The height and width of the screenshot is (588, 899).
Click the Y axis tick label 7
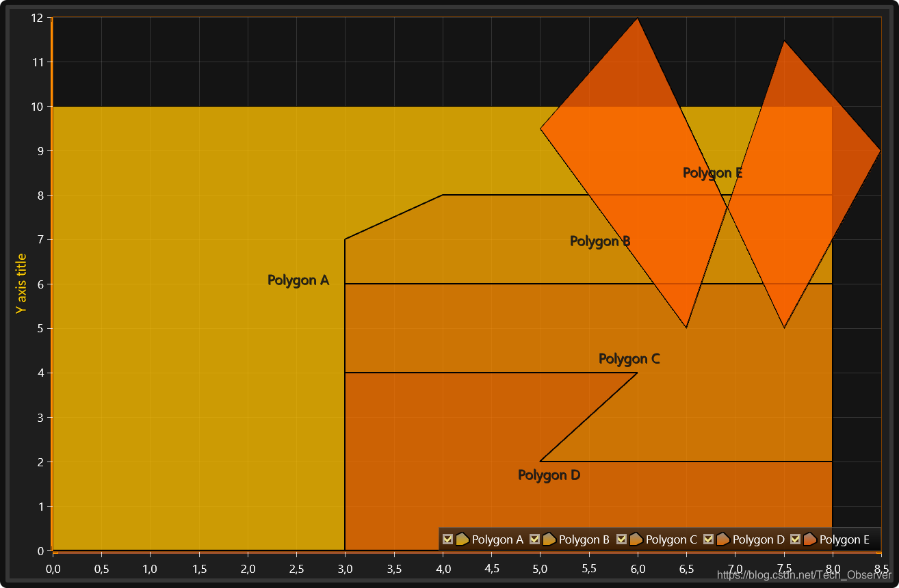coord(40,240)
